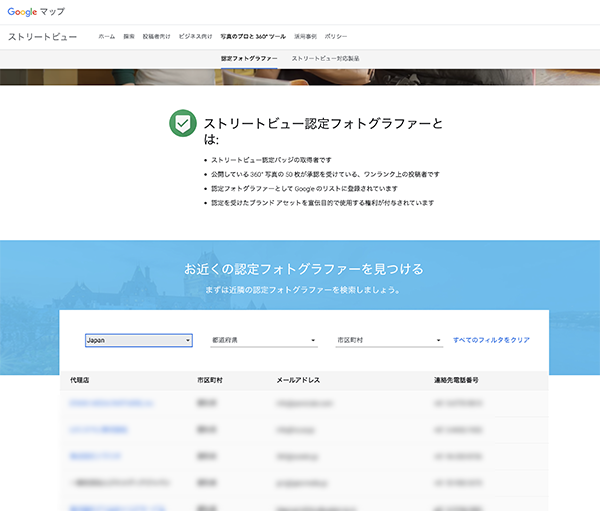Click the 代理店 column header
Viewport: 600px width, 511px height.
click(80, 380)
